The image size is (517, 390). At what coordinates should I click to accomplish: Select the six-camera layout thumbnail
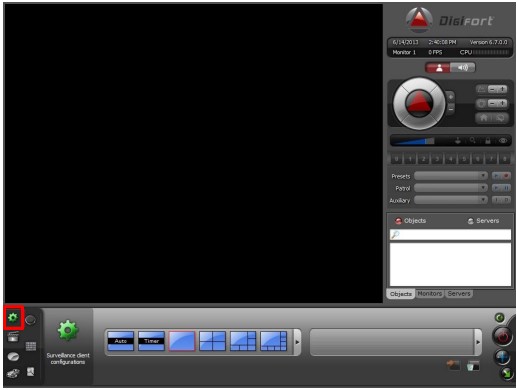click(243, 341)
